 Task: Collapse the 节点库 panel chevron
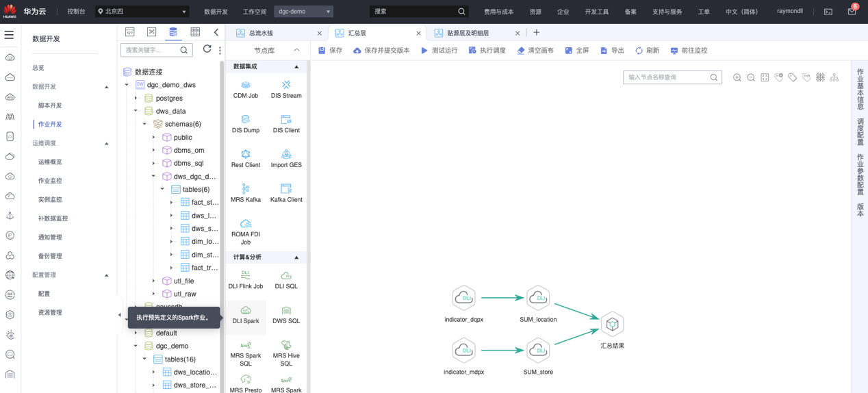296,50
